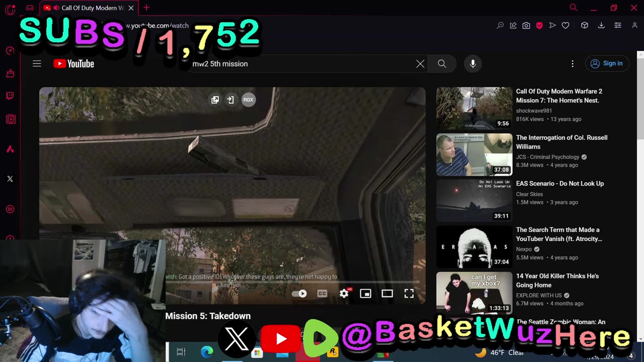The image size is (644, 362).
Task: Open the Player icon in sidebar
Action: pos(10,209)
